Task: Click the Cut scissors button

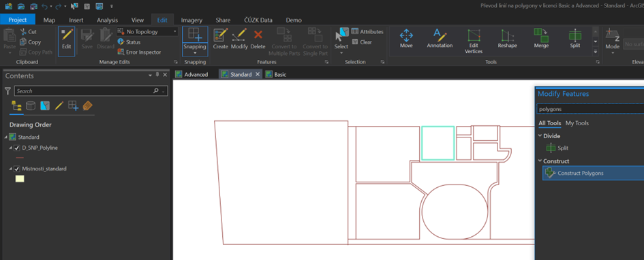Action: pos(29,31)
